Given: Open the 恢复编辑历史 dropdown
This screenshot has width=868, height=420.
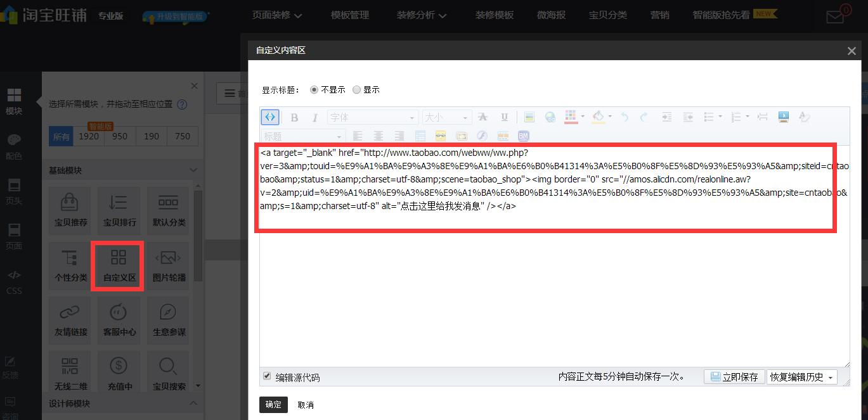Looking at the screenshot, I should [802, 377].
